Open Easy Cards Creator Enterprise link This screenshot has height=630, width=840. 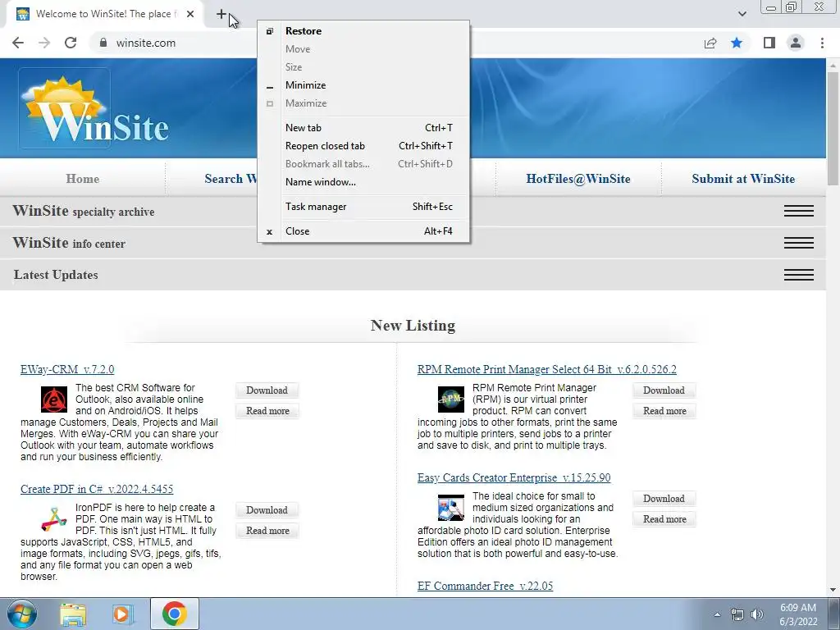514,477
